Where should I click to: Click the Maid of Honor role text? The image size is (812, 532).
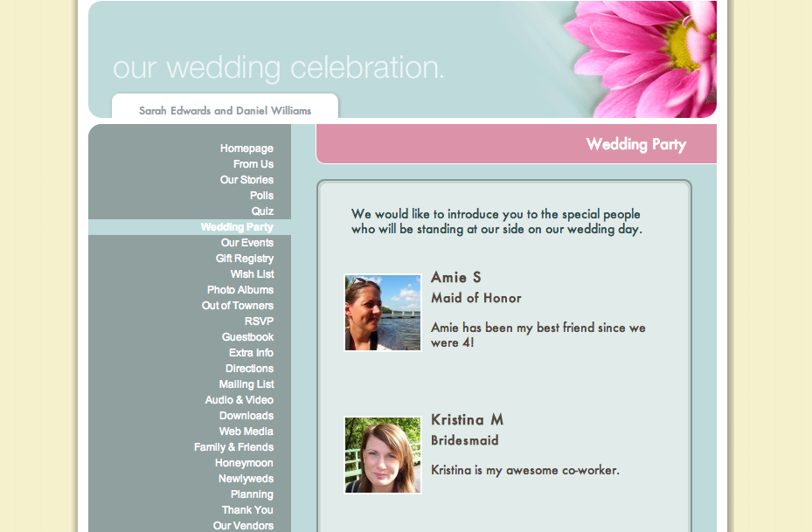[x=476, y=298]
